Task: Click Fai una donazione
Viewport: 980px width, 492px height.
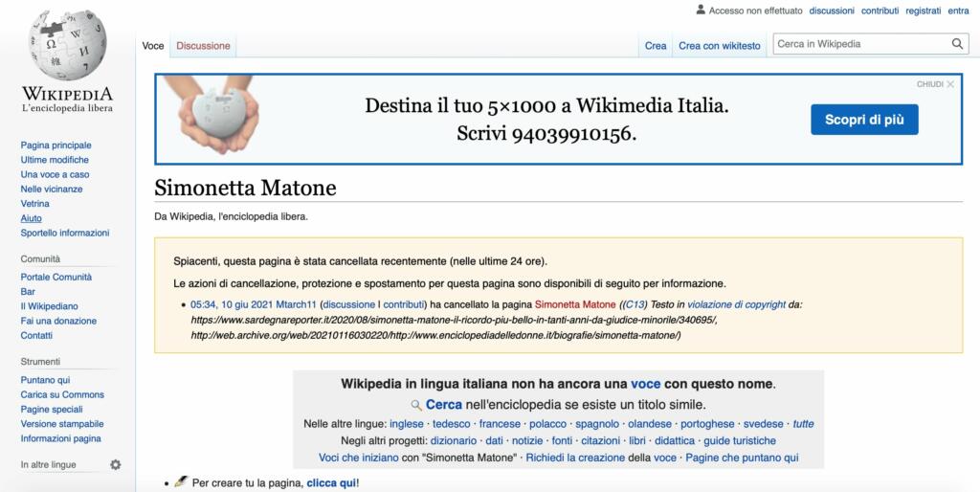Action: point(58,321)
